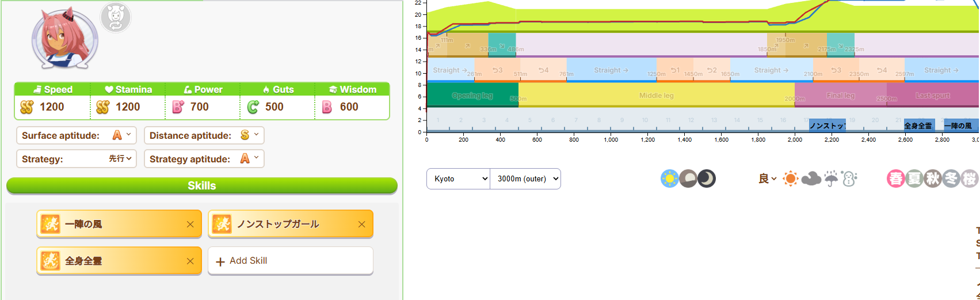Click the grey mascot silhouette icon
Viewport: 980px width, 300px height.
(116, 17)
